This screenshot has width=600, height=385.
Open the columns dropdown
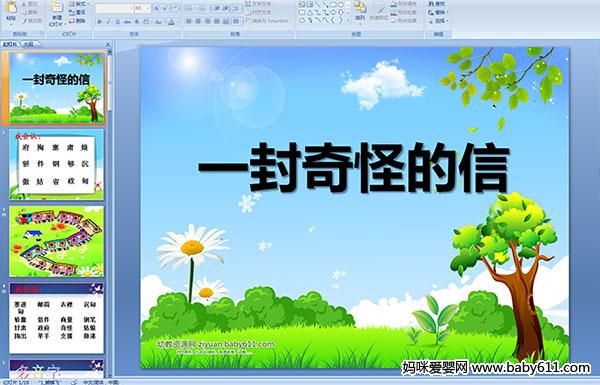pyautogui.click(x=236, y=21)
